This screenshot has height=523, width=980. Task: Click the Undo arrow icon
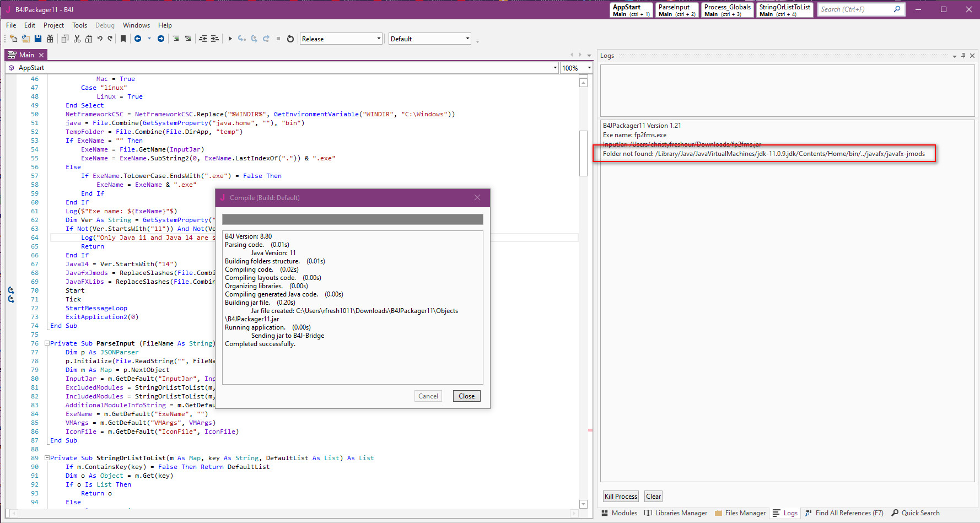(100, 39)
